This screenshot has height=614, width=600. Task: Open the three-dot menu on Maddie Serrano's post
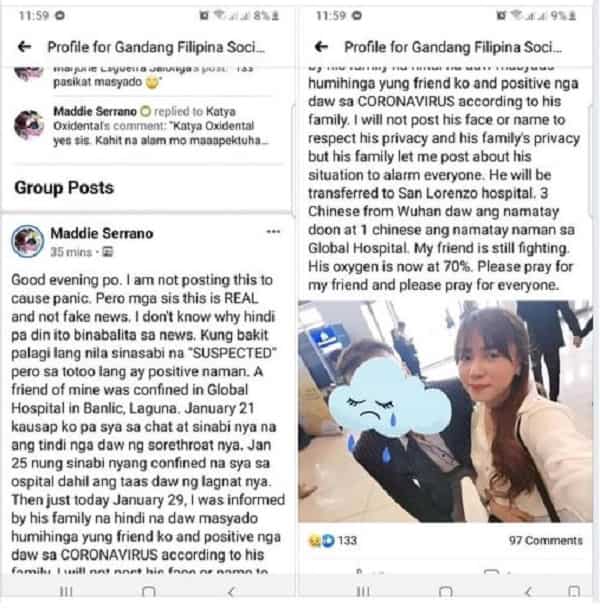[273, 232]
